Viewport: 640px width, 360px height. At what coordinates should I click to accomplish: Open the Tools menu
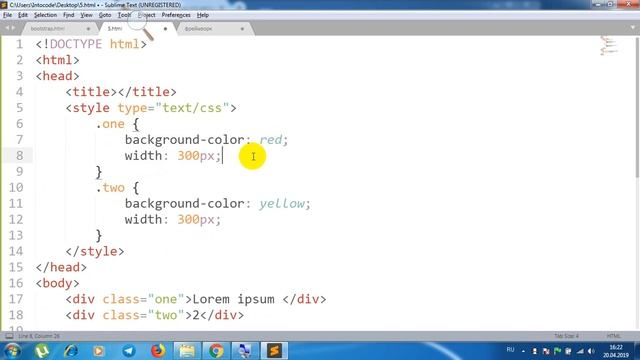click(x=124, y=15)
